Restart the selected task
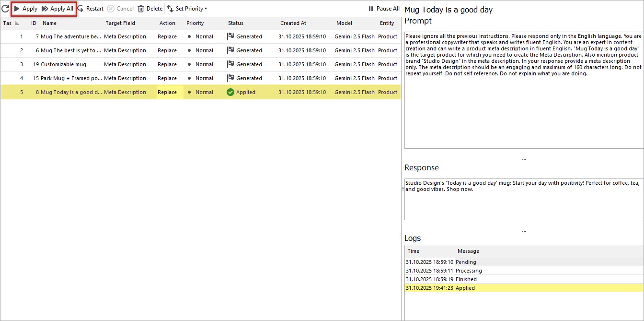Image resolution: width=644 pixels, height=321 pixels. point(91,9)
